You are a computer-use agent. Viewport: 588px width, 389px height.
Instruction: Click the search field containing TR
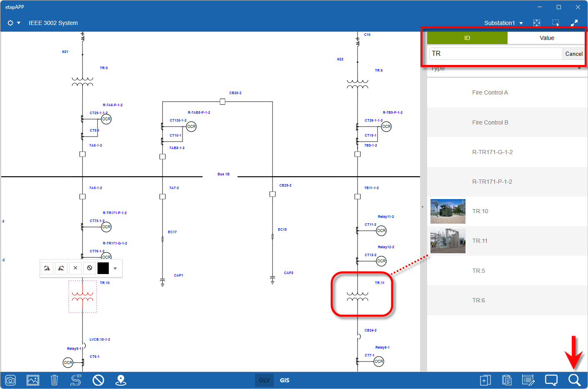coord(495,54)
